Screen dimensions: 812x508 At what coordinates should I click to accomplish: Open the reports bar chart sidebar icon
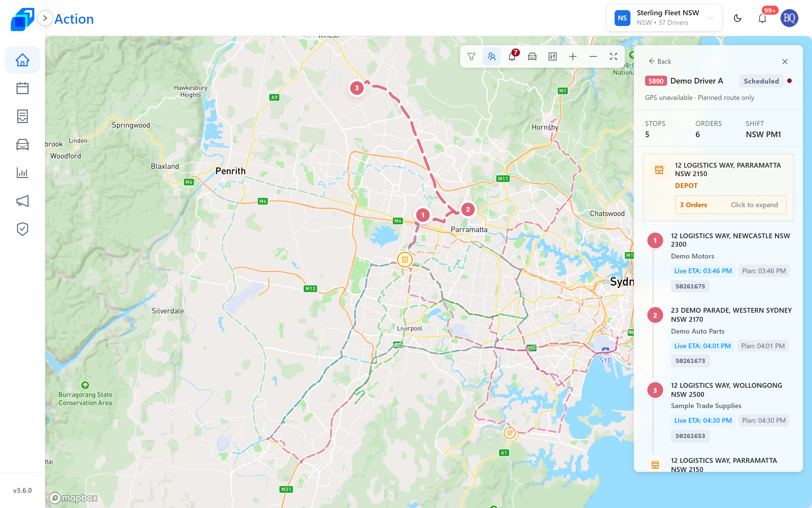tap(23, 173)
